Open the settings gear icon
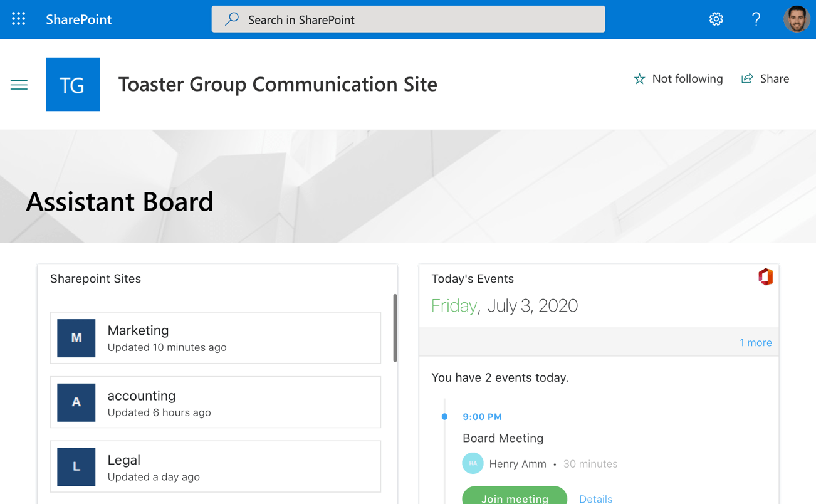Image resolution: width=816 pixels, height=504 pixels. [716, 19]
